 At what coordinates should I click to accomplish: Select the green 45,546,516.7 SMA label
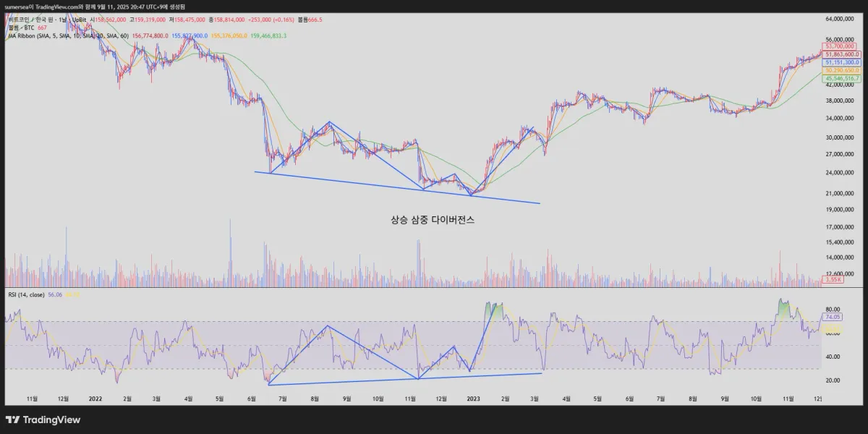841,78
